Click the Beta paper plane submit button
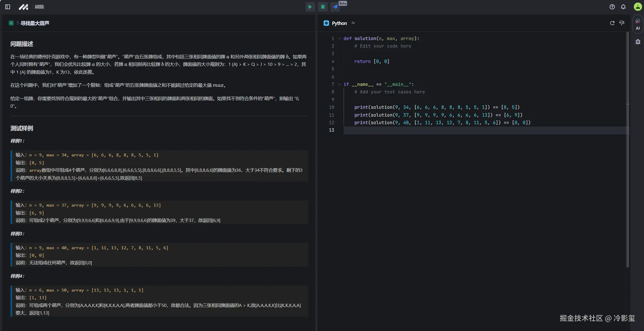 [x=335, y=7]
